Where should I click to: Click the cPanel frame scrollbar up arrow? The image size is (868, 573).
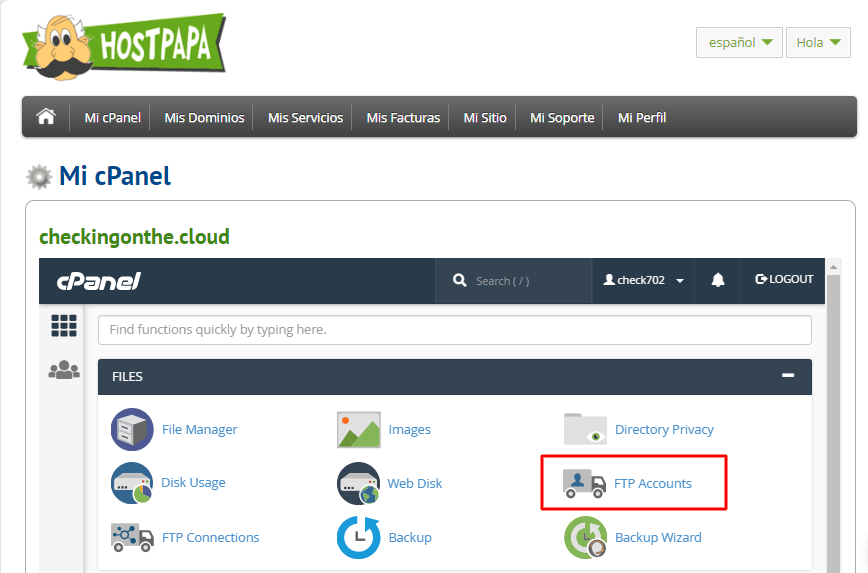(x=833, y=267)
